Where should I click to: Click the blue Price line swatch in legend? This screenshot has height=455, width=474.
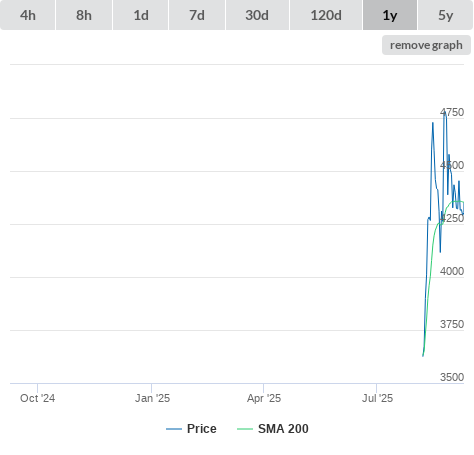tap(174, 429)
